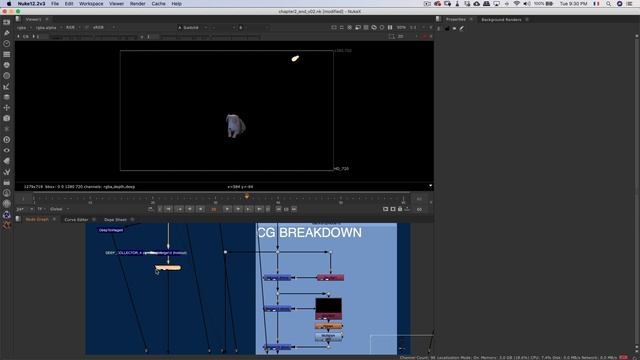640x360 pixels.
Task: Toggle the overlay icon left of pause button
Action: [x=382, y=27]
